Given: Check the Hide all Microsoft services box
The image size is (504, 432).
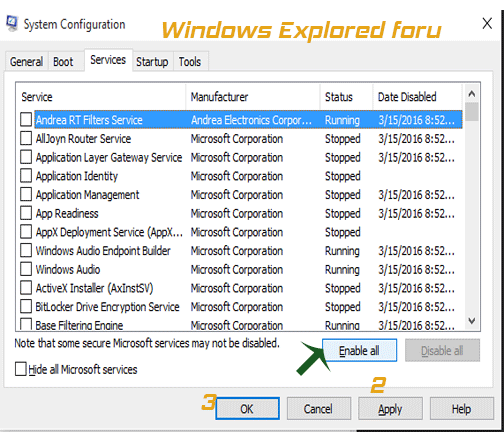Looking at the screenshot, I should (21, 369).
